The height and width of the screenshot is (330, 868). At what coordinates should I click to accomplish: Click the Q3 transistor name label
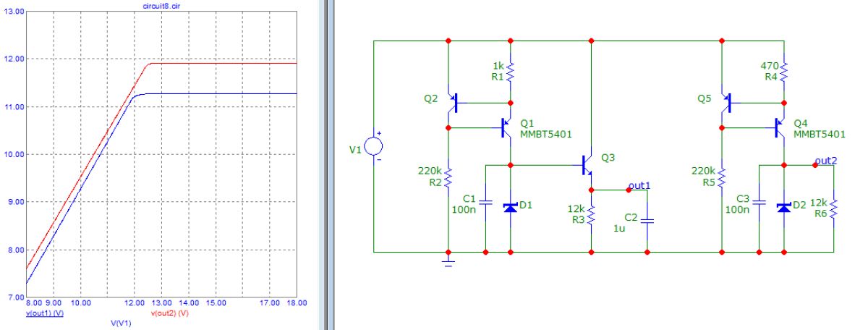(607, 158)
